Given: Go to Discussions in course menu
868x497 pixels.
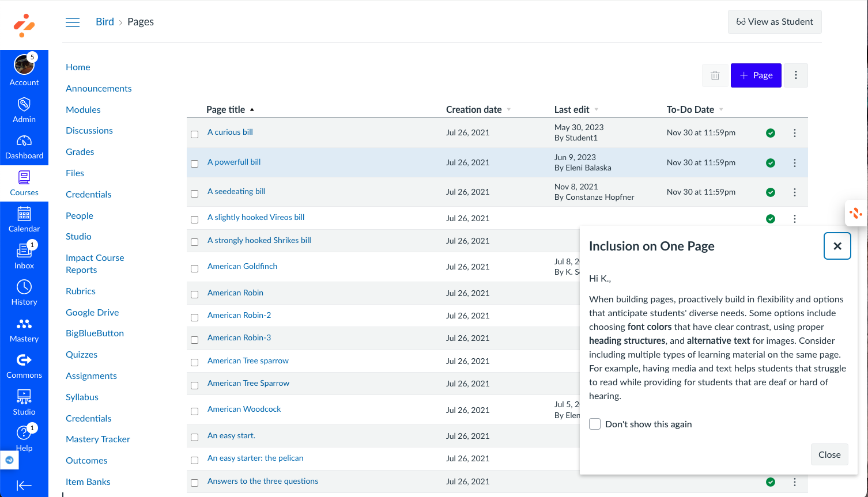Looking at the screenshot, I should click(89, 131).
